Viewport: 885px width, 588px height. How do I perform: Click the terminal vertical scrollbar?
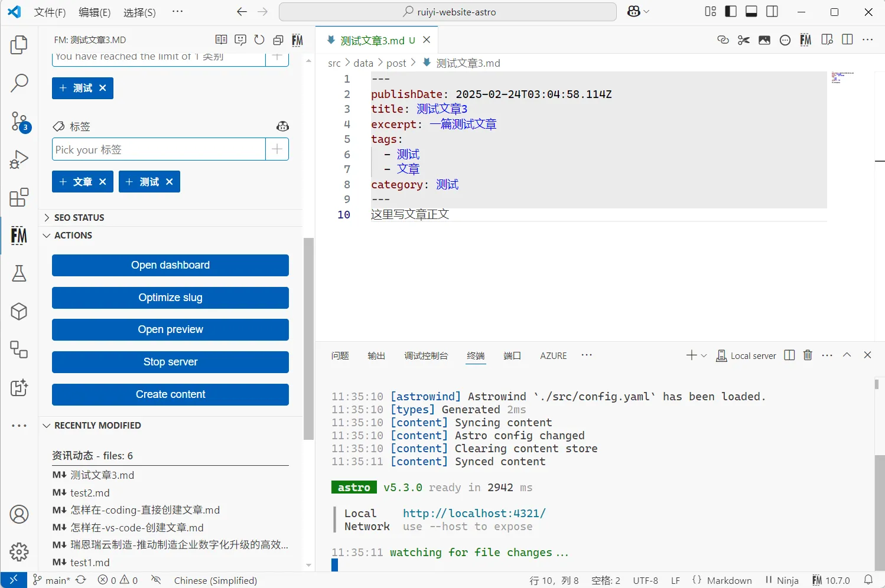tap(880, 512)
